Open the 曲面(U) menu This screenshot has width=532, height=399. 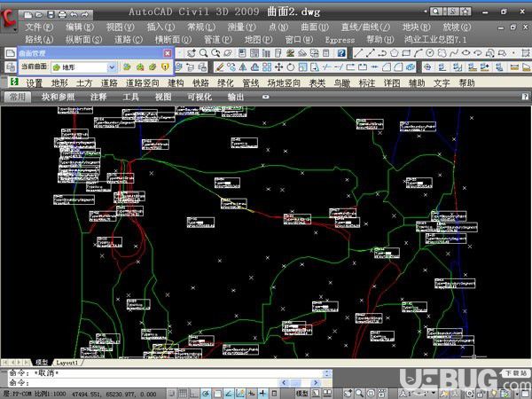(x=315, y=27)
